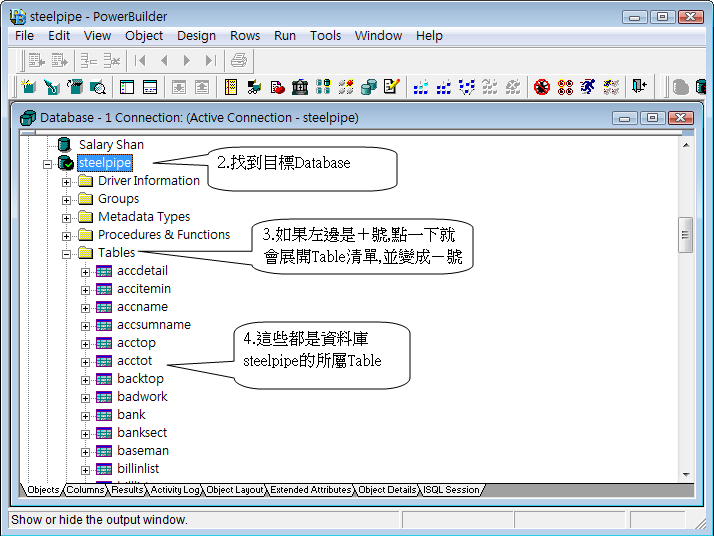
Task: Expand the Groups folder
Action: pyautogui.click(x=66, y=200)
